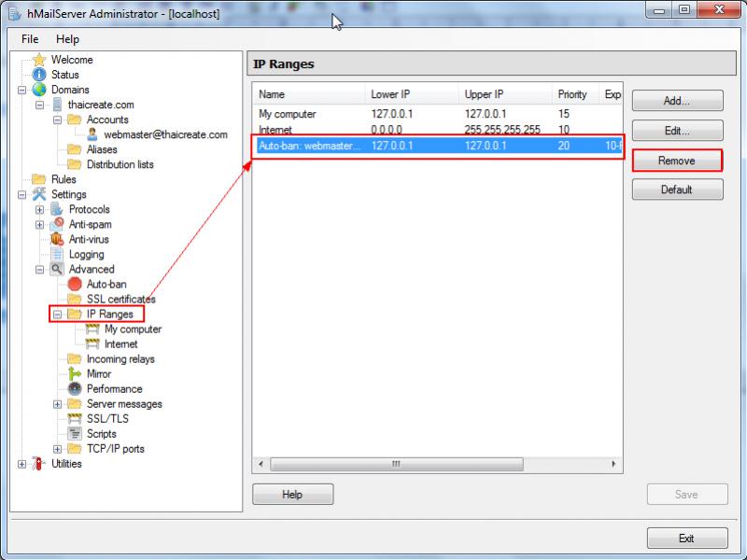Expand the Anti-spam node
The height and width of the screenshot is (560, 747).
tap(40, 225)
